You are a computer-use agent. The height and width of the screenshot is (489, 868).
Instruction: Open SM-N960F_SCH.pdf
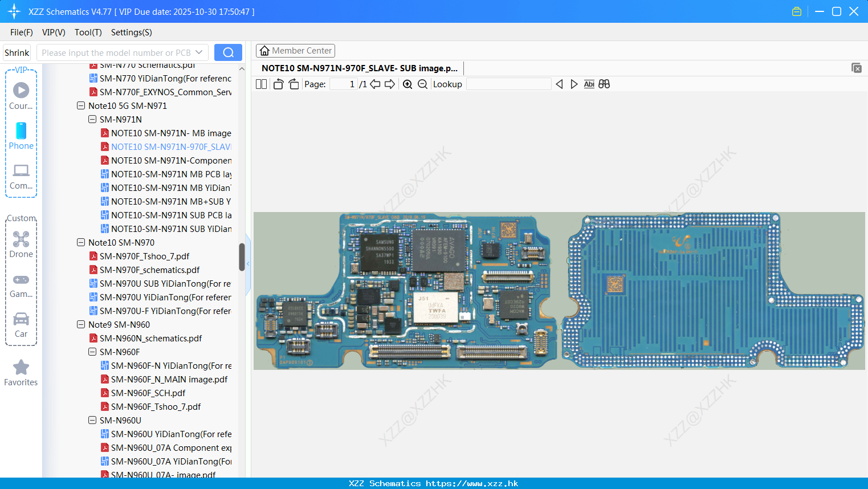click(143, 393)
